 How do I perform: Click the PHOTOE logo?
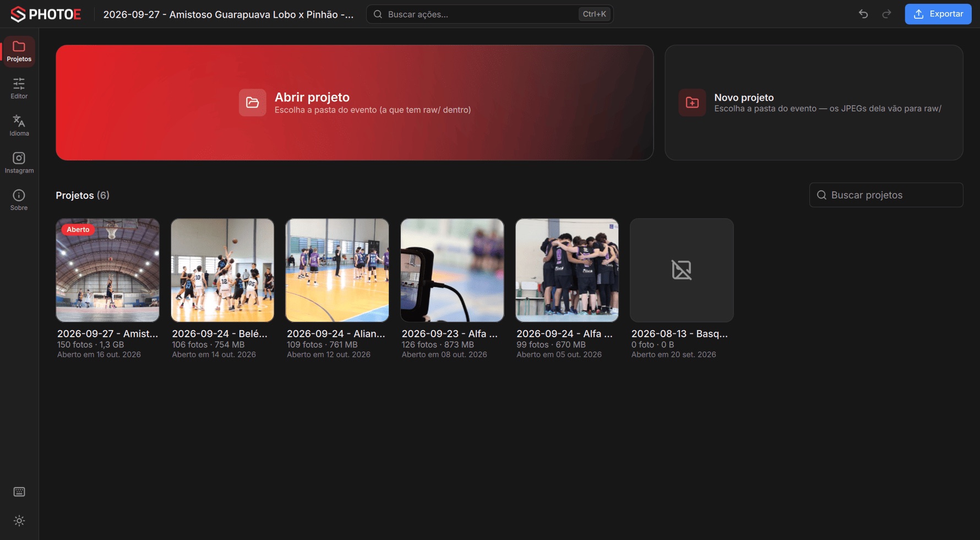46,14
